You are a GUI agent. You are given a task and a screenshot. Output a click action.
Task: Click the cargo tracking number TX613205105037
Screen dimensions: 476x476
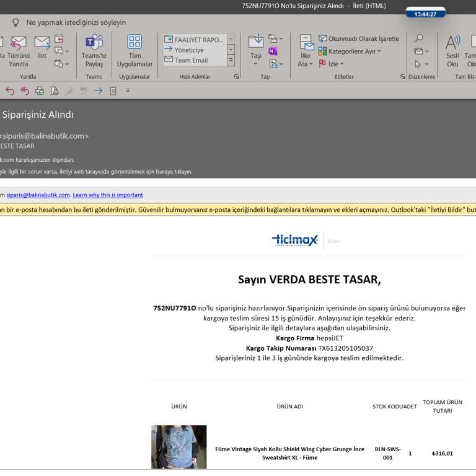point(345,348)
